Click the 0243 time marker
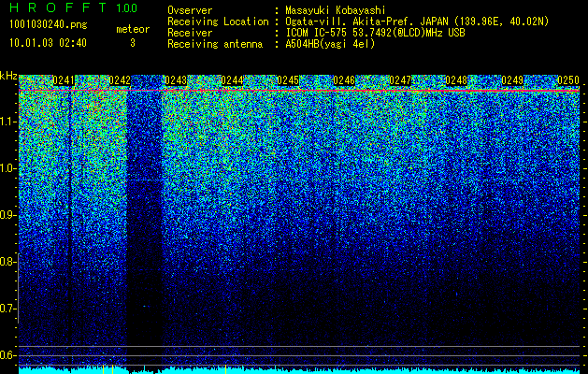Image resolution: width=588 pixels, height=374 pixels. [176, 80]
